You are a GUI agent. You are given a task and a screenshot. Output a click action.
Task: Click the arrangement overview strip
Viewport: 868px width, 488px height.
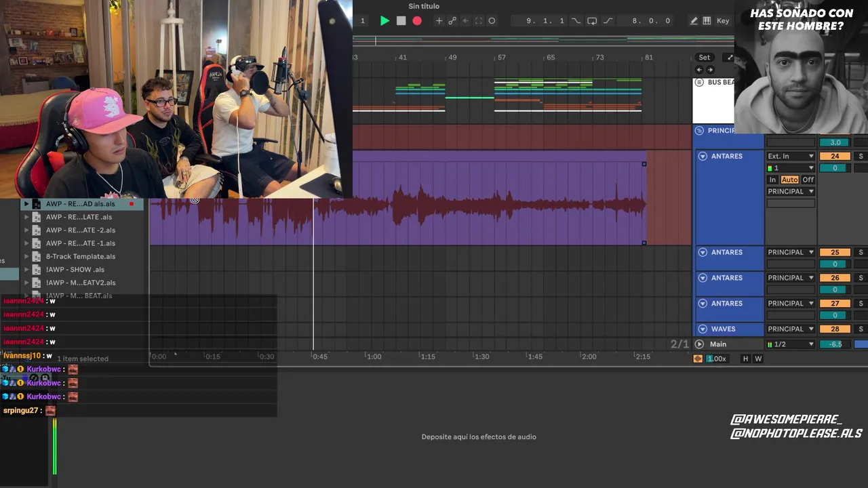point(542,40)
